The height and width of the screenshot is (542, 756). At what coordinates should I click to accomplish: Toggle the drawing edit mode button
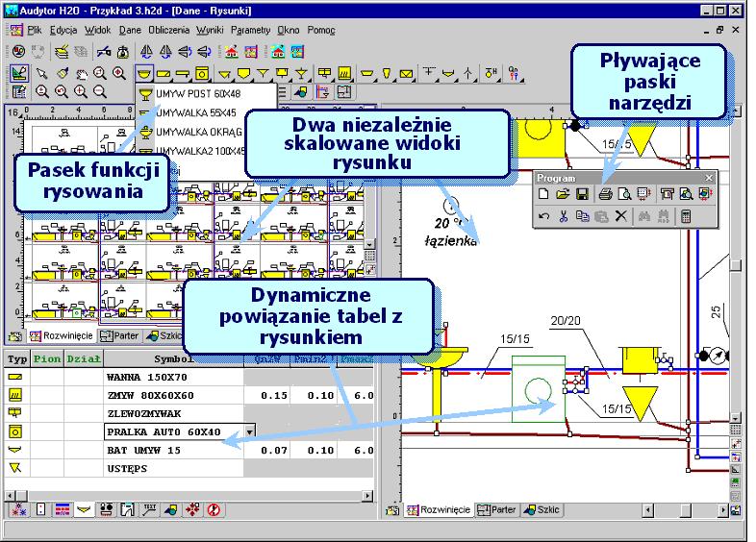tap(19, 73)
